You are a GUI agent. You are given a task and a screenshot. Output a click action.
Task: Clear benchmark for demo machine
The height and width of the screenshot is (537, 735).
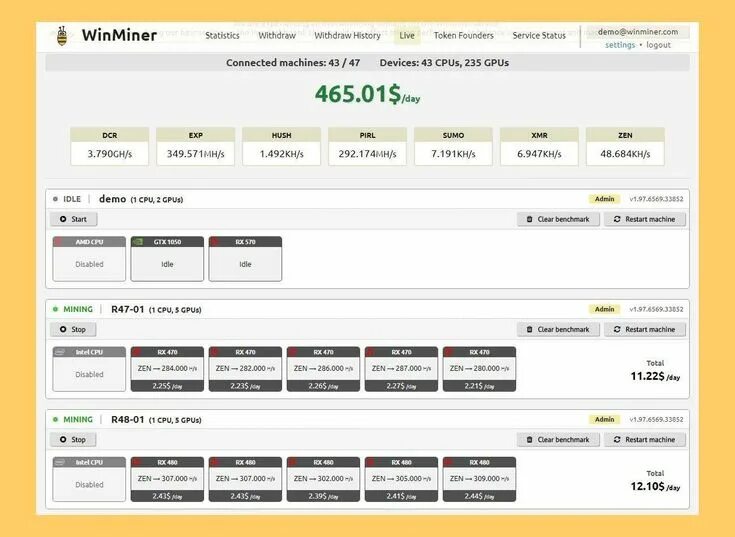558,219
